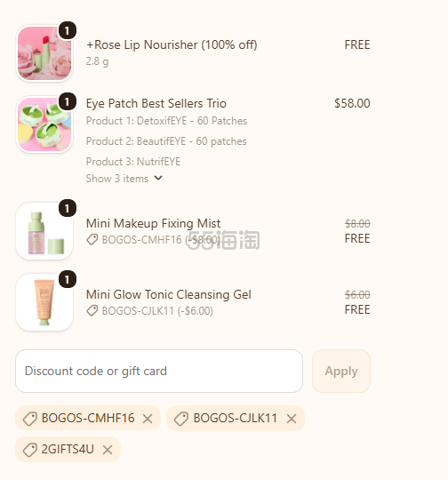Select the Eye Patch Best Sellers Trio title
Screen dimensions: 448x480
pyautogui.click(x=156, y=103)
